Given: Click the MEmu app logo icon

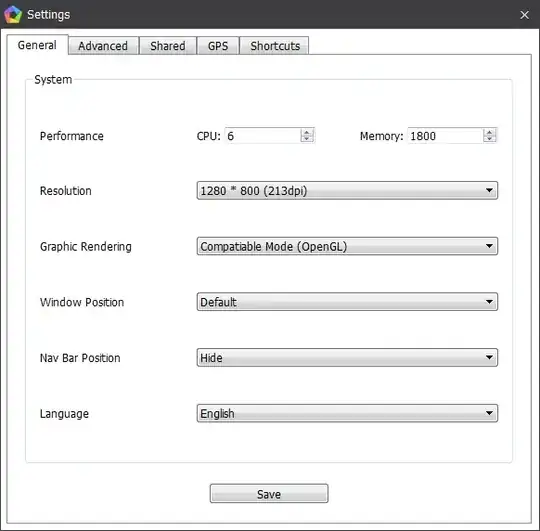Looking at the screenshot, I should point(13,14).
